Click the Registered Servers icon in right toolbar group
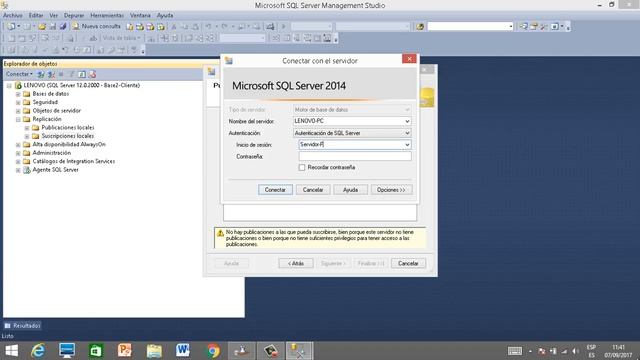Image resolution: width=640 pixels, height=360 pixels. 524,27
